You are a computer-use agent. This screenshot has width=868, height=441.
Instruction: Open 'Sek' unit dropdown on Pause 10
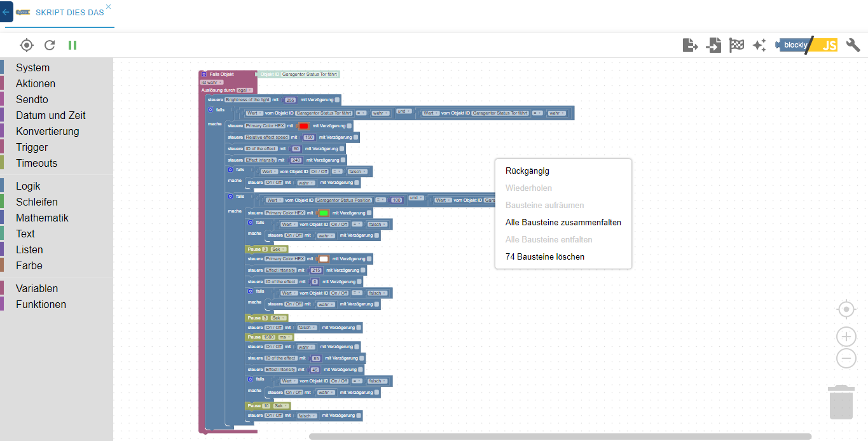coord(281,405)
